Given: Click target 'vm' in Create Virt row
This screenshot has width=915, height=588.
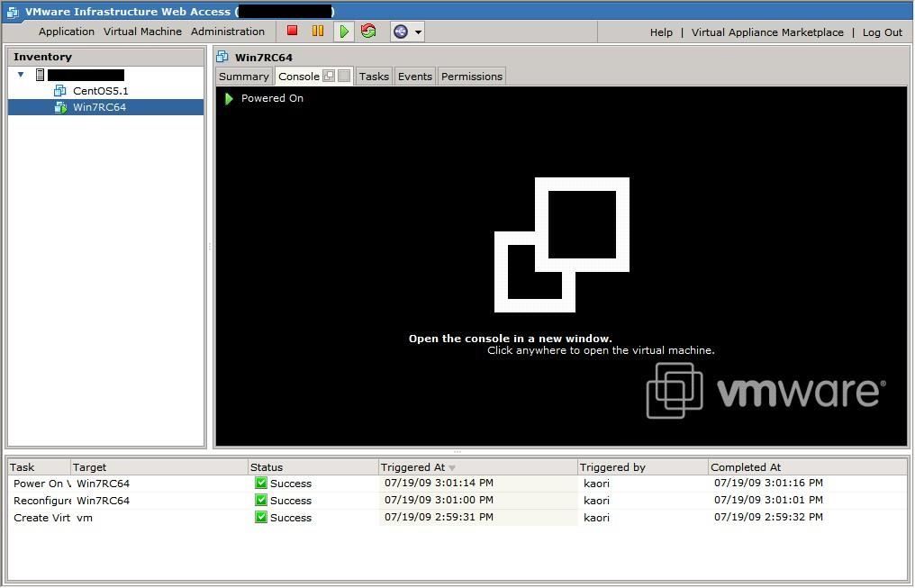Looking at the screenshot, I should [x=85, y=518].
